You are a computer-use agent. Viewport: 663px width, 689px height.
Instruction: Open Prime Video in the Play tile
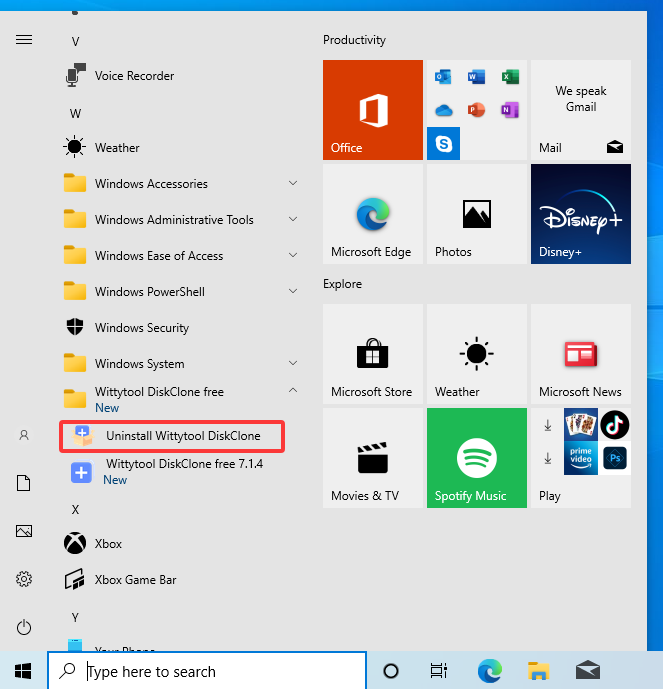tap(581, 458)
